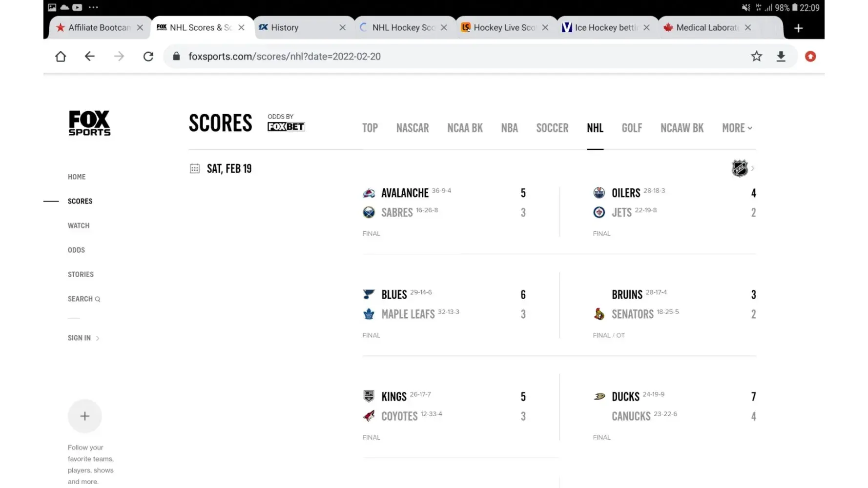Select the SOCCER scores category

tap(552, 128)
